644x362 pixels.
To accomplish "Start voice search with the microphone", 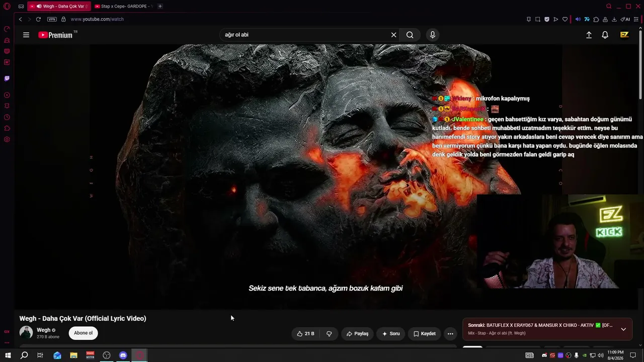I will (432, 35).
